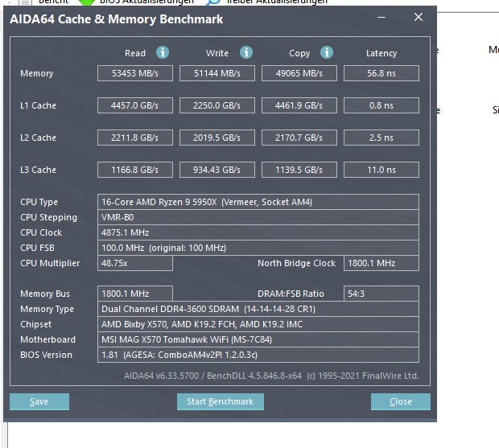499x448 pixels.
Task: Click the Save button
Action: coord(39,401)
